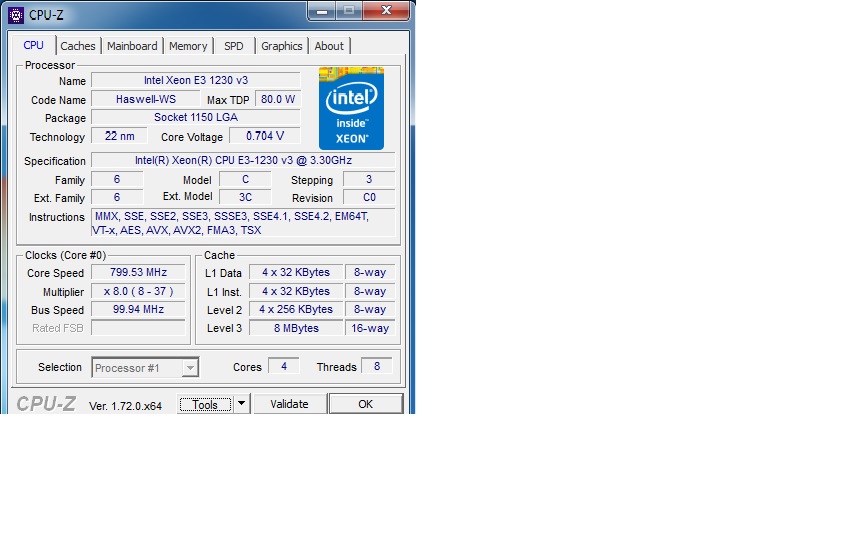
Task: Switch to the Caches tab
Action: pos(78,46)
